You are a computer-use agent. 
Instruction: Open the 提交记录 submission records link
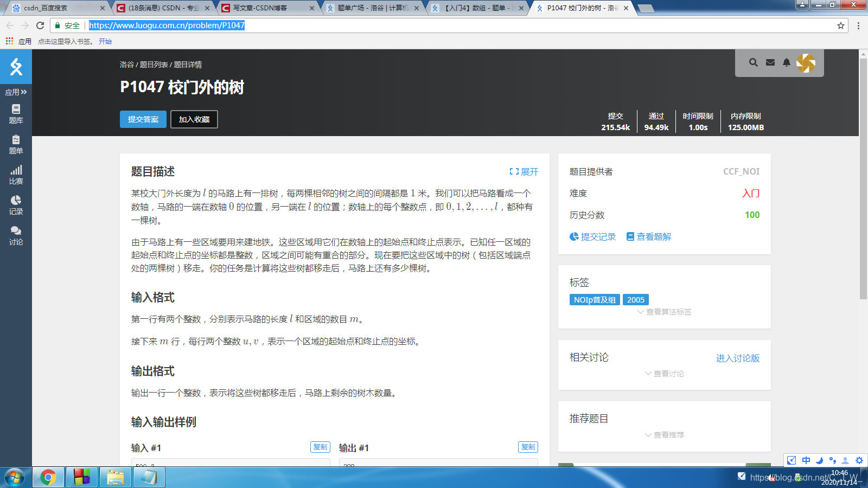pos(593,237)
